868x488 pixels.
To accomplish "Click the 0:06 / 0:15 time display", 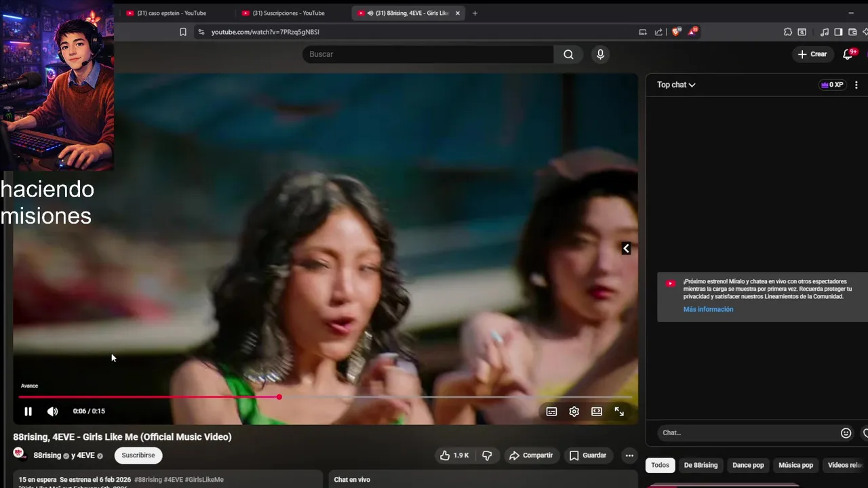I will pos(89,411).
